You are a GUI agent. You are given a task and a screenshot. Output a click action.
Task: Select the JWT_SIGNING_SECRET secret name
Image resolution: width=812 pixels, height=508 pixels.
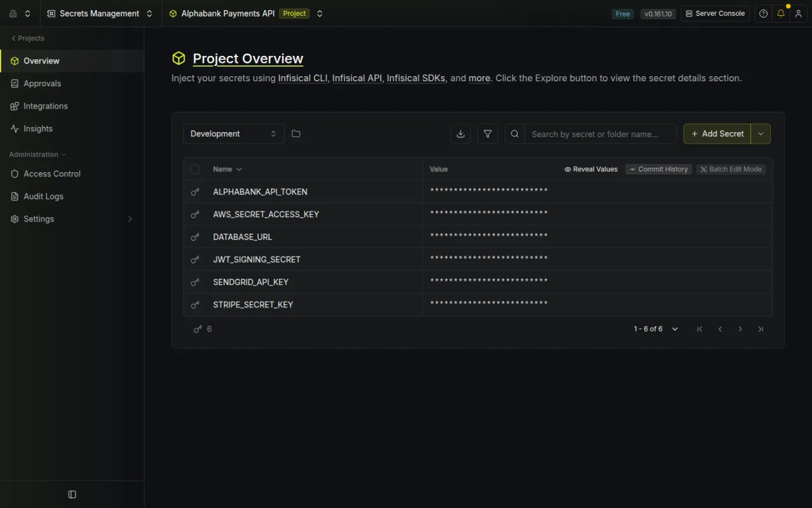[257, 260]
